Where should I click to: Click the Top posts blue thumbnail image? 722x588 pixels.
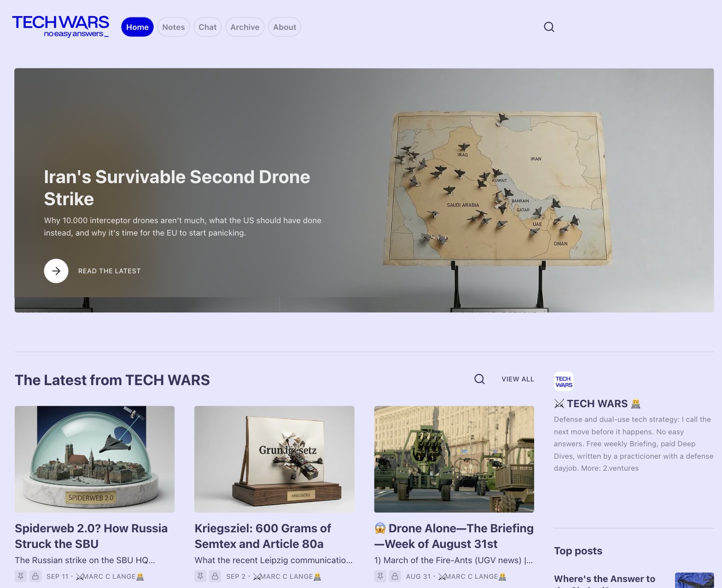(694, 580)
